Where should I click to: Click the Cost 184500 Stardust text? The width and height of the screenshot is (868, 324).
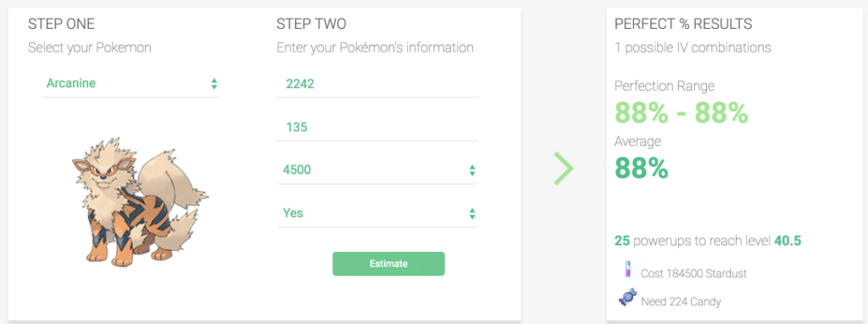point(693,274)
